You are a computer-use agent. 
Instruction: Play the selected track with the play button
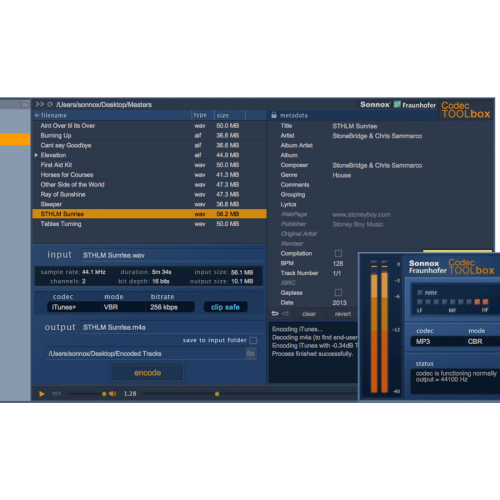[x=42, y=394]
